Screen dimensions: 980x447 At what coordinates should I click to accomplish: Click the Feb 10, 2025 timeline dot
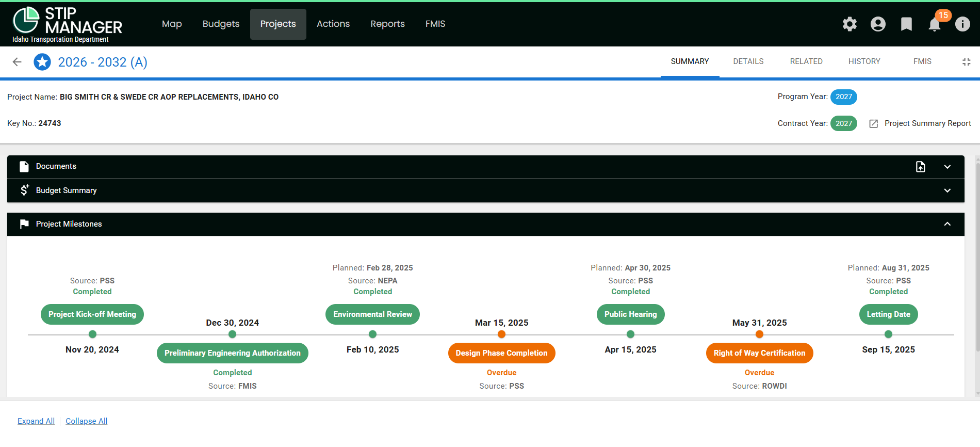(x=372, y=334)
